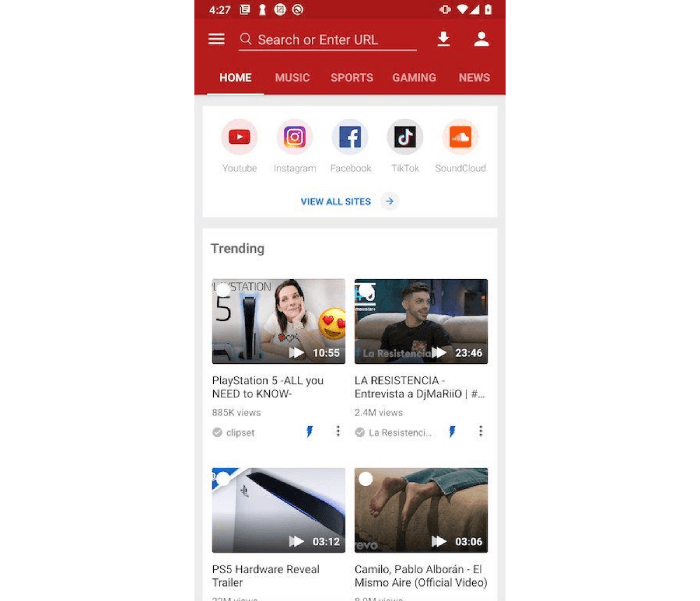700x601 pixels.
Task: Click the fast download bolt for La Resistencia video
Action: tap(452, 431)
